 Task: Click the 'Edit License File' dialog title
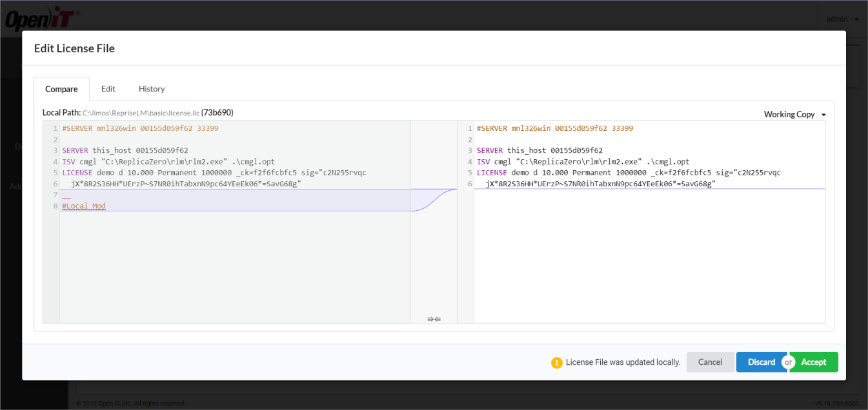(x=74, y=48)
